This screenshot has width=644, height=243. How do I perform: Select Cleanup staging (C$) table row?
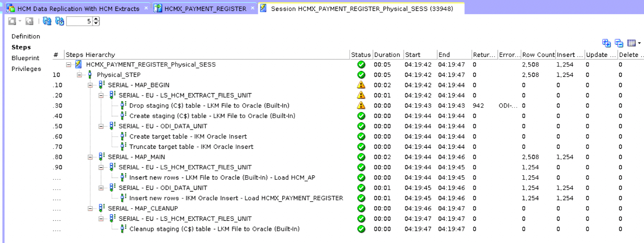point(214,229)
